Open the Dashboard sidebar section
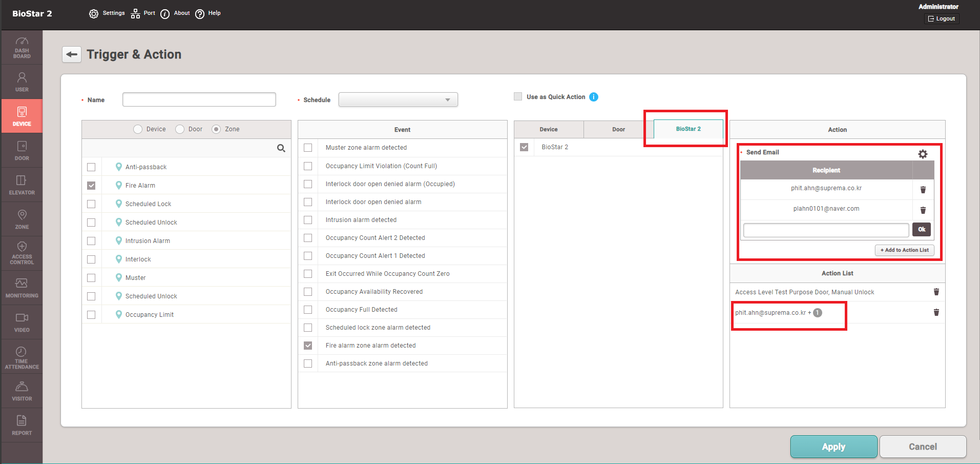The height and width of the screenshot is (464, 980). (x=22, y=47)
